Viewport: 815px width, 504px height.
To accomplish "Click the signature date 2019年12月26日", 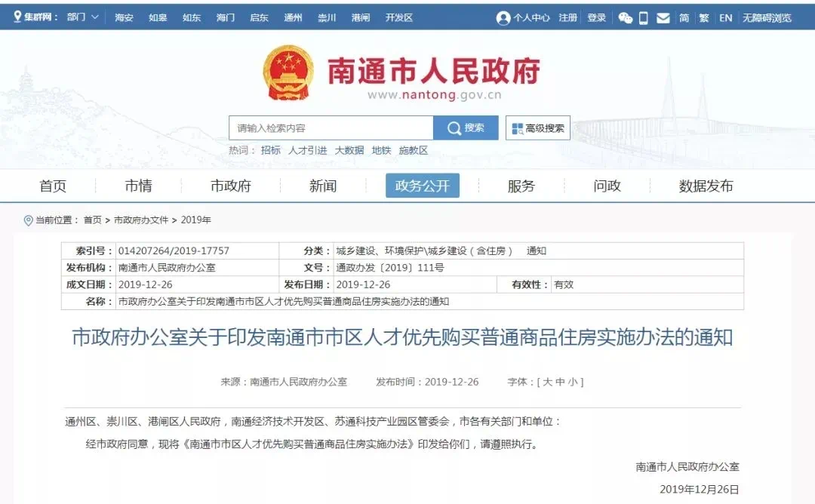I will point(699,490).
